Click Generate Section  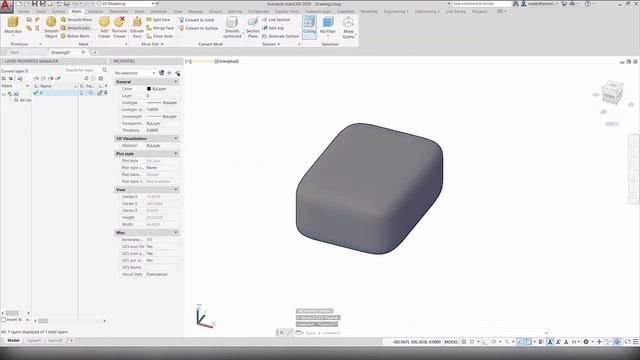[x=280, y=36]
